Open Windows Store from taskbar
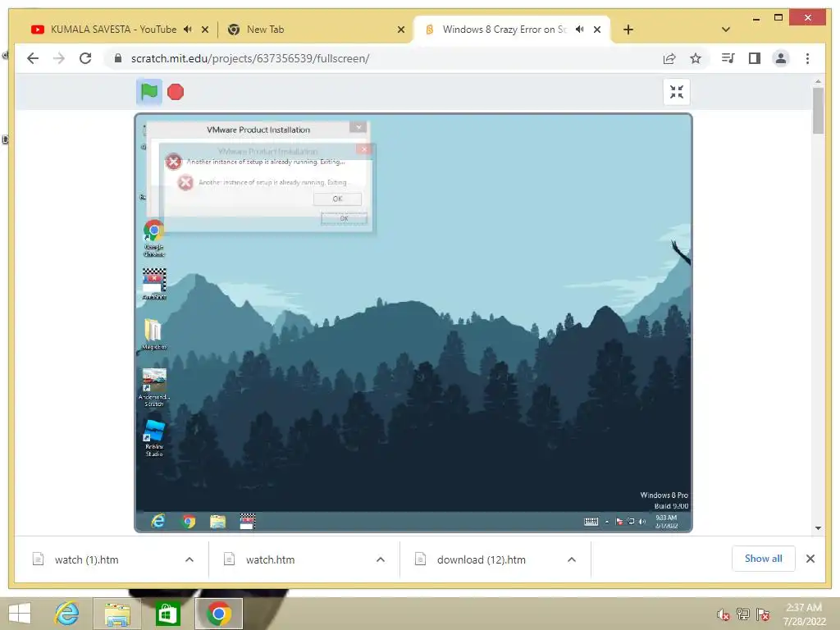Viewport: 840px width, 630px height. (x=167, y=614)
